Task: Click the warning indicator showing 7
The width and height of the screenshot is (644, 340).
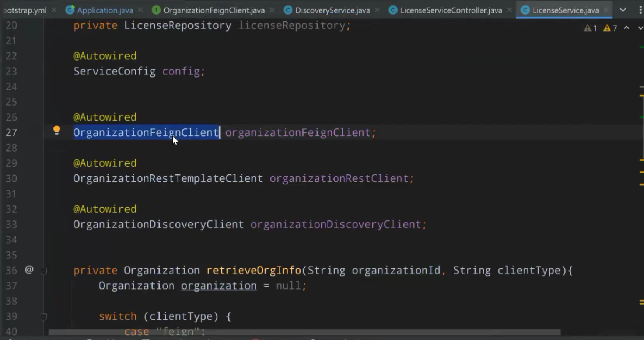Action: [610, 28]
